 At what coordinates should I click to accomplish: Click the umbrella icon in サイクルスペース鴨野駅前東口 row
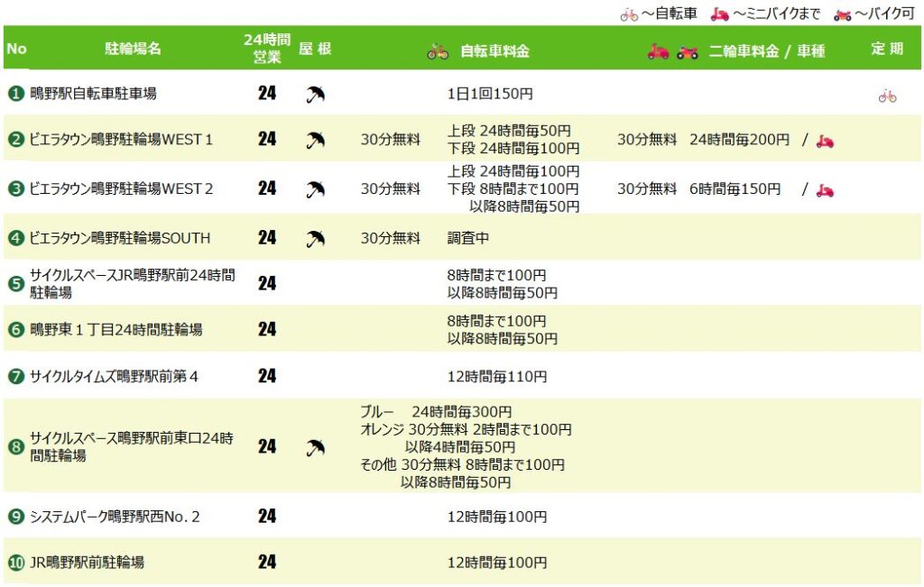pyautogui.click(x=315, y=447)
